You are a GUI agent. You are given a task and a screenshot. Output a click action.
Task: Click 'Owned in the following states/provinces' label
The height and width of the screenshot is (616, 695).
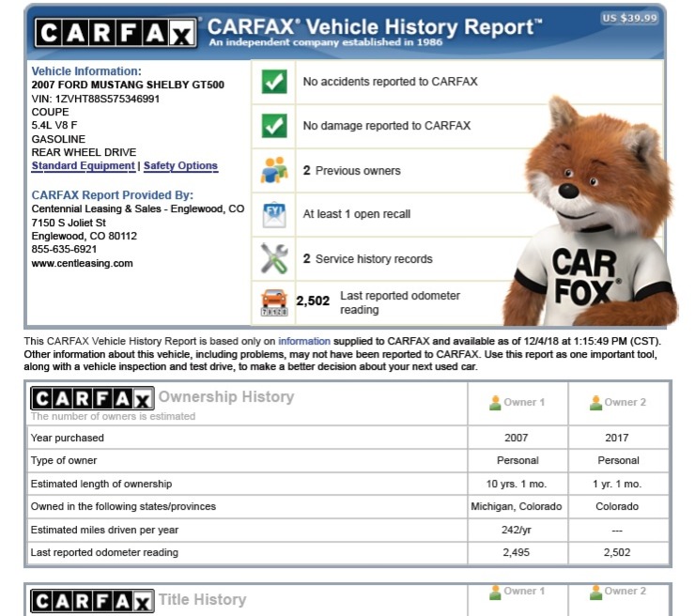tap(123, 506)
